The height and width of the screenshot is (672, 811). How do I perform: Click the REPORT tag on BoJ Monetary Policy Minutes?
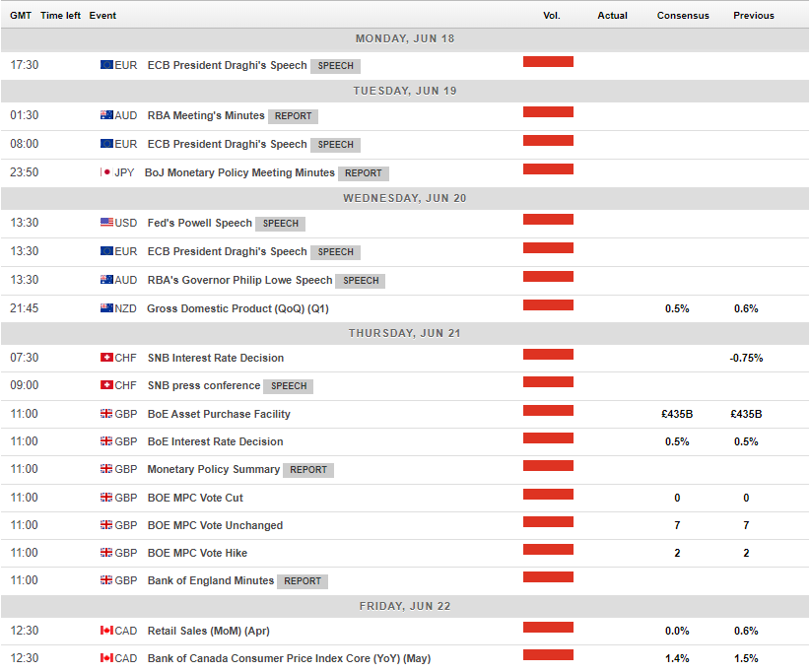[x=363, y=173]
